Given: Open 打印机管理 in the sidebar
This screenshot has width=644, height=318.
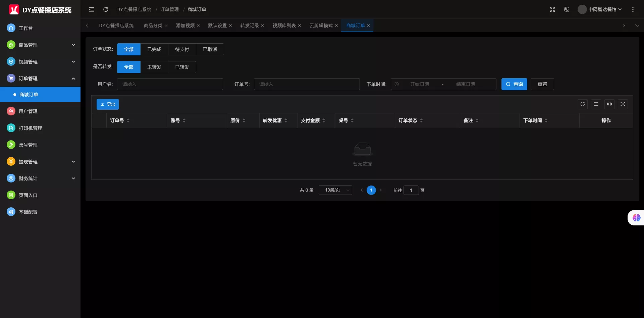Looking at the screenshot, I should coord(31,128).
